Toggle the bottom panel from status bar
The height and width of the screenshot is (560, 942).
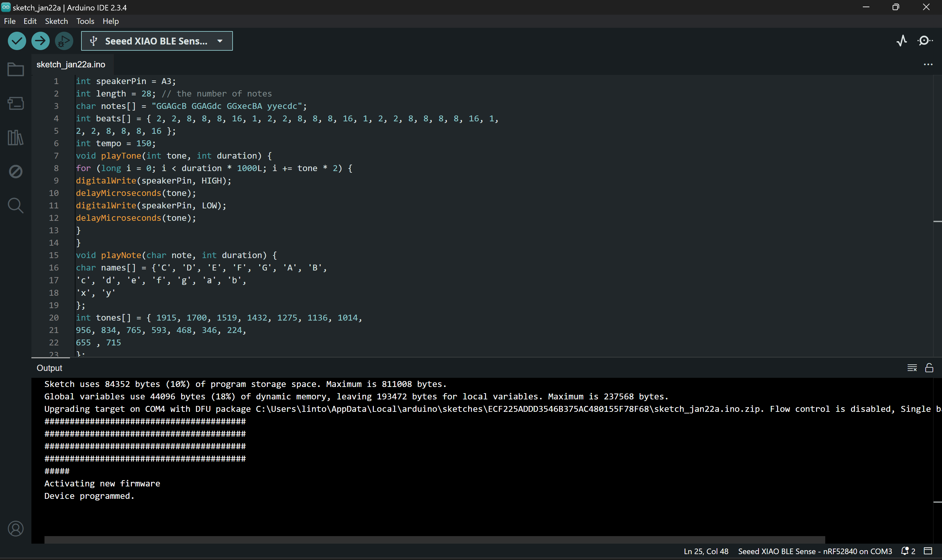(x=928, y=551)
